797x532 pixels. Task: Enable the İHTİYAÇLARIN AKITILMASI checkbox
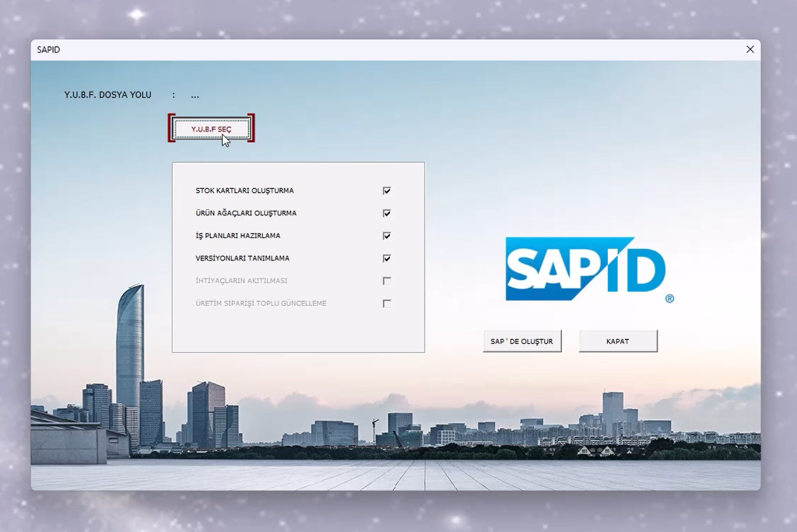click(x=387, y=281)
